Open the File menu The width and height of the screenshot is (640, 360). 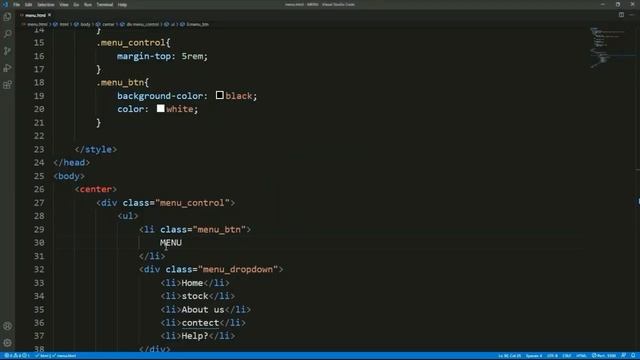[16, 4]
